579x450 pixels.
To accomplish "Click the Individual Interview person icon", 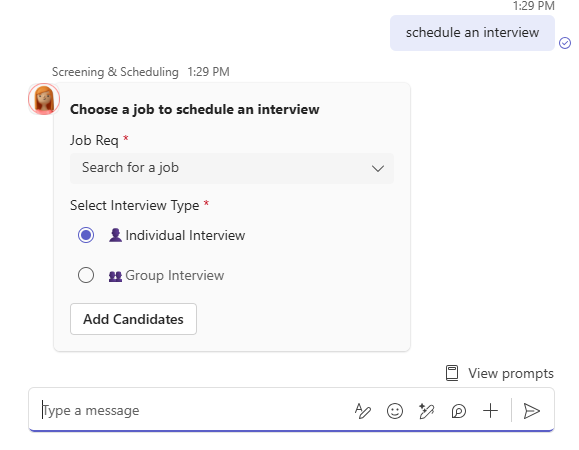I will [115, 235].
